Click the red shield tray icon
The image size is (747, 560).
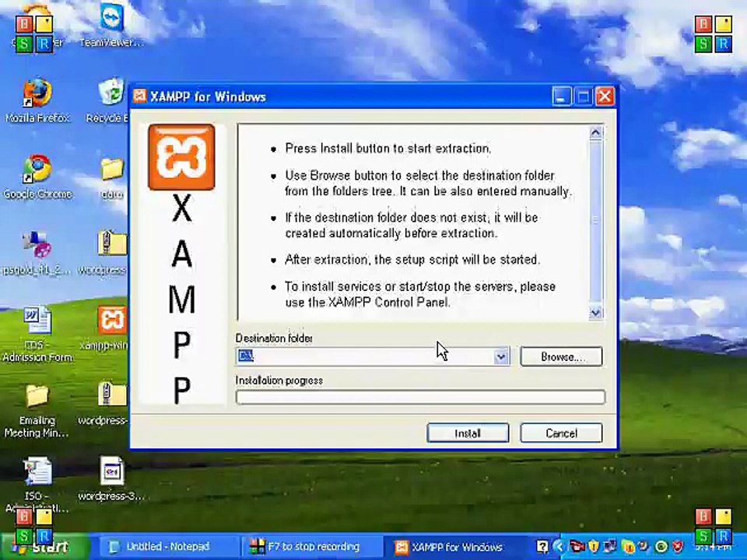pyautogui.click(x=678, y=546)
